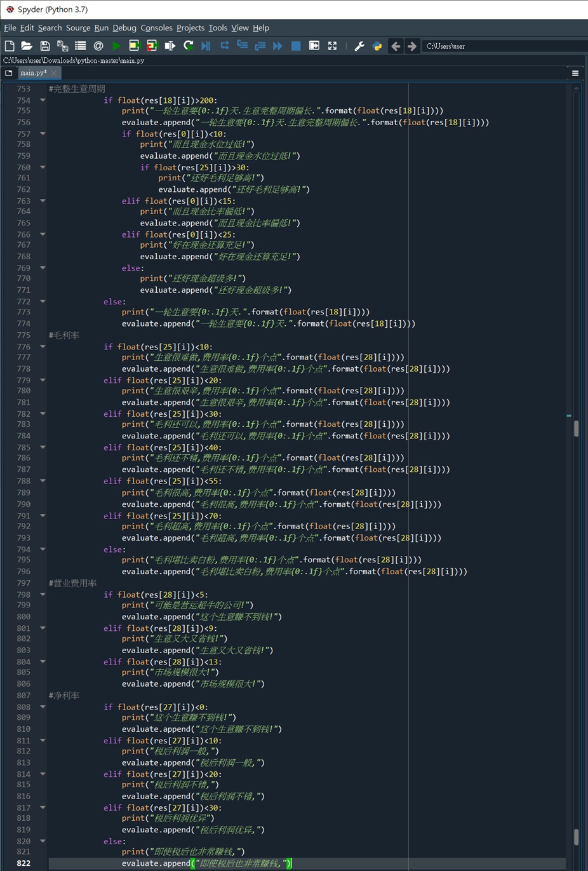Viewport: 588px width, 871px height.
Task: Open Preferences wrench icon
Action: point(359,46)
